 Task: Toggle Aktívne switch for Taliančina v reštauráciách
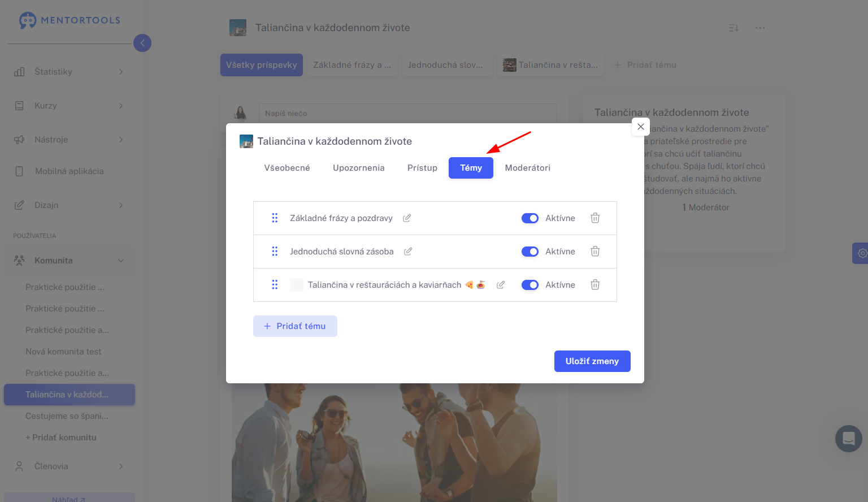coord(530,285)
